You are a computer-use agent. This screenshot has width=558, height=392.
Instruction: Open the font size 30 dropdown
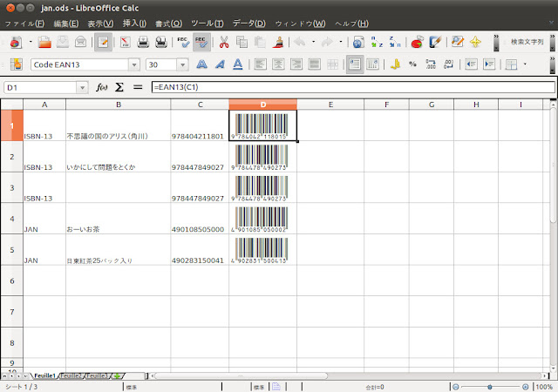point(182,64)
